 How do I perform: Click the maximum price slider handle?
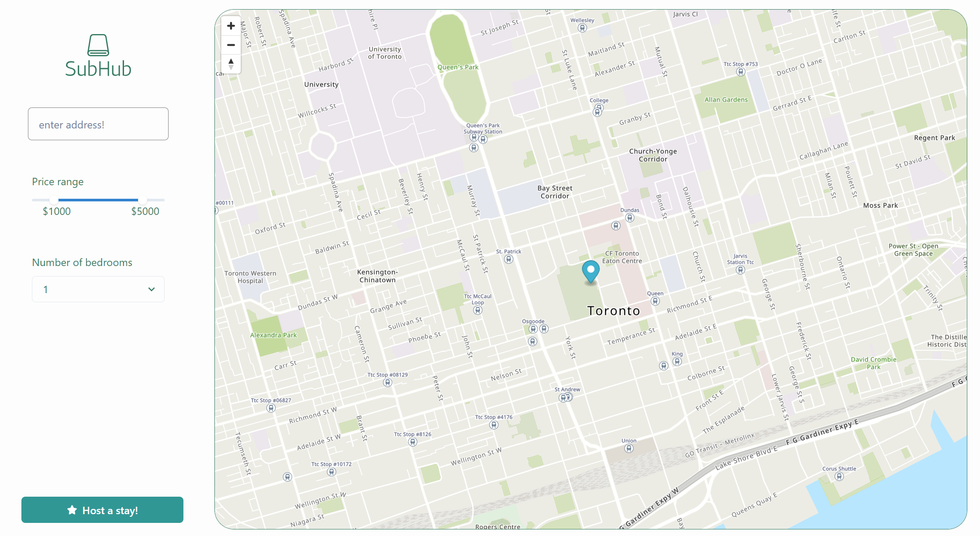(x=142, y=200)
